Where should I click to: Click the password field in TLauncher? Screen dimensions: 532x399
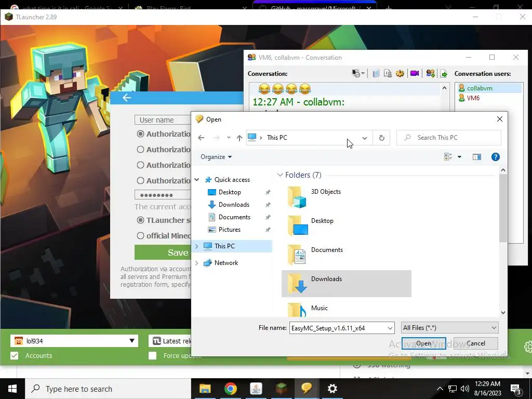(163, 195)
